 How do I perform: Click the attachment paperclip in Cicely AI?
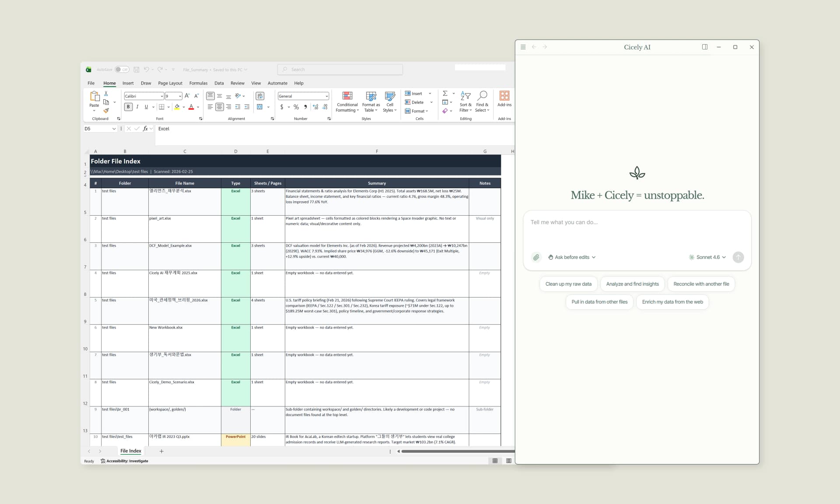(536, 257)
